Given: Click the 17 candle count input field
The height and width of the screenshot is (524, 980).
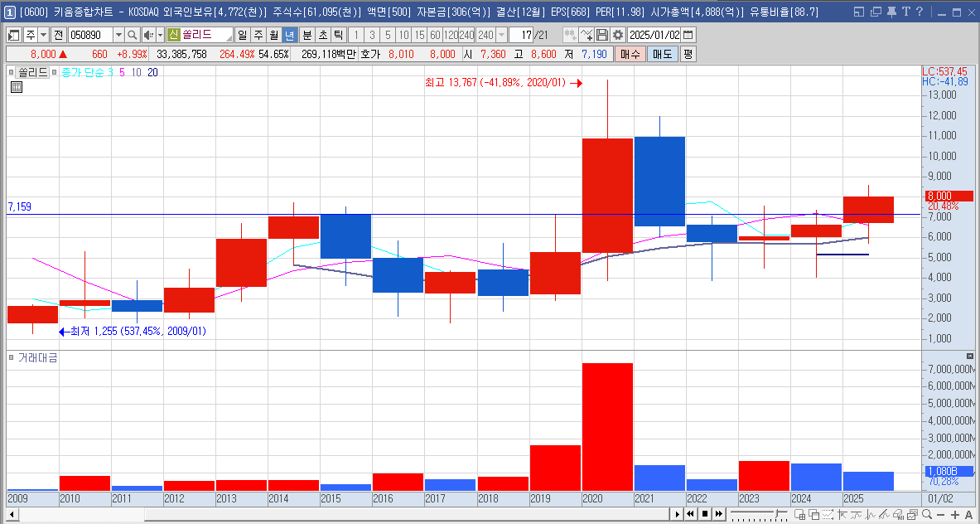Looking at the screenshot, I should point(520,35).
